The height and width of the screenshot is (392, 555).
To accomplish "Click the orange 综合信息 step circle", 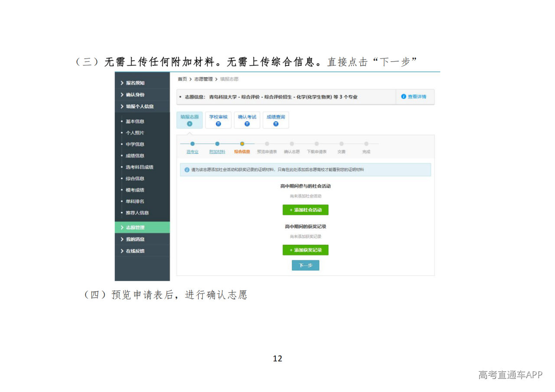I will [x=242, y=144].
